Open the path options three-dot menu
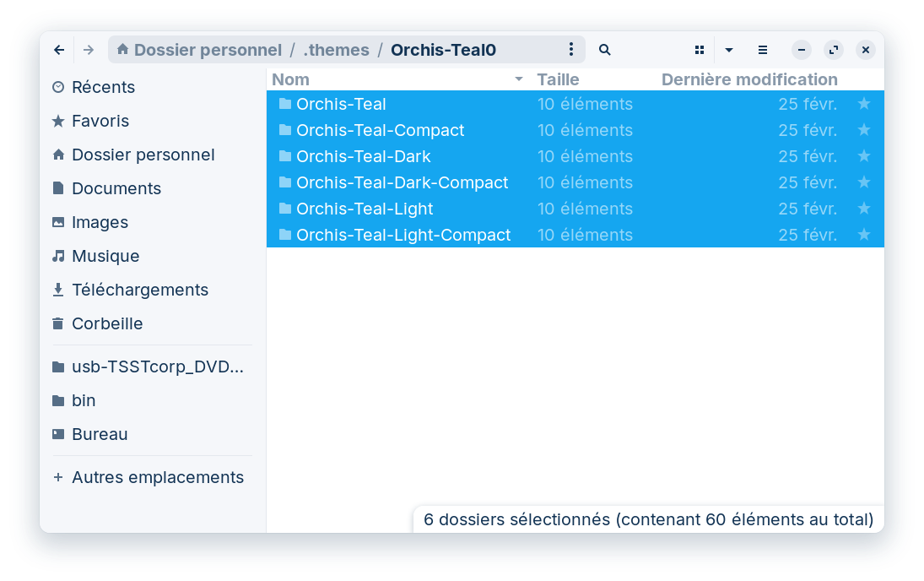Screen dimensions: 924x581 pos(571,50)
